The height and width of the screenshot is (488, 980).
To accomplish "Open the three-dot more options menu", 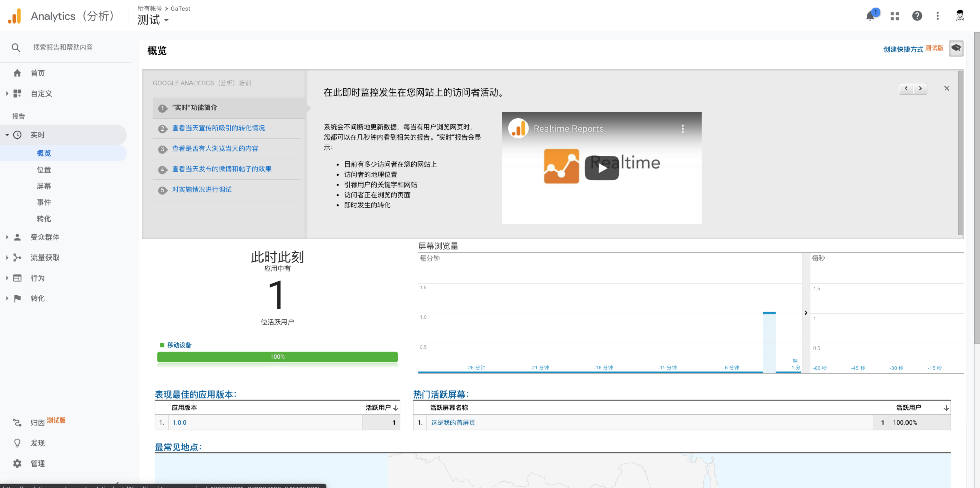I will (x=937, y=16).
